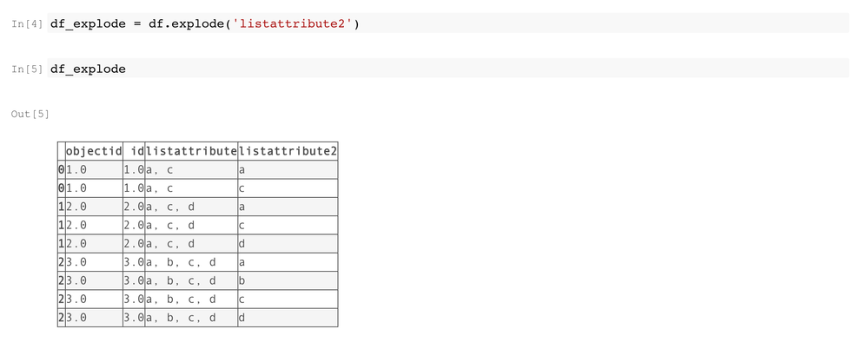868x349 pixels.
Task: Click the last row's index label 2
Action: (61, 318)
